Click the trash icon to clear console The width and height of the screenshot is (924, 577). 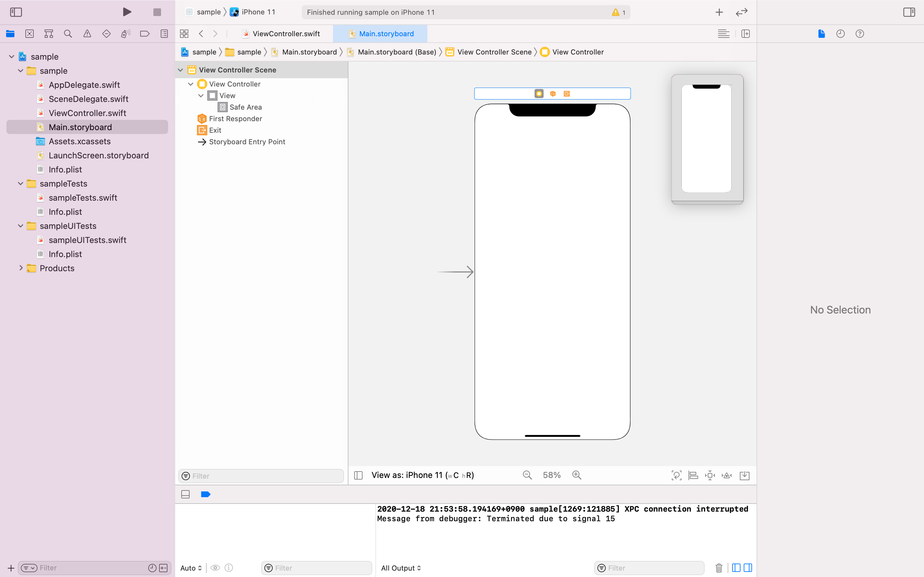pos(719,568)
